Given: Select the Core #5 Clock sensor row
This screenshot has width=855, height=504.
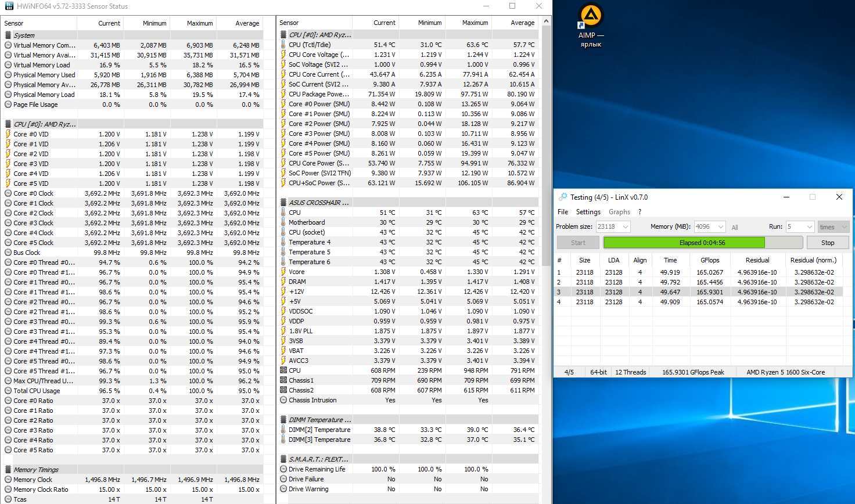Looking at the screenshot, I should click(x=132, y=243).
